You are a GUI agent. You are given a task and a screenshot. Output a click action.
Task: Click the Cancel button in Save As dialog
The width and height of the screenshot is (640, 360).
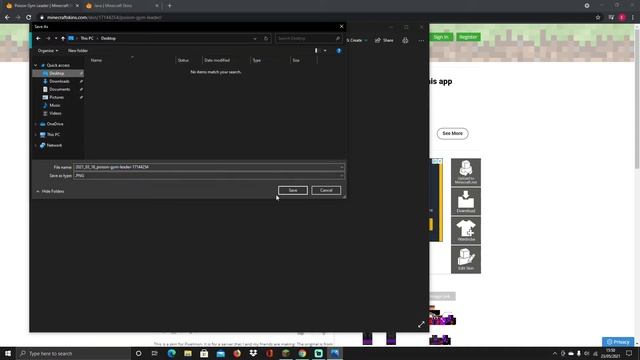[326, 190]
